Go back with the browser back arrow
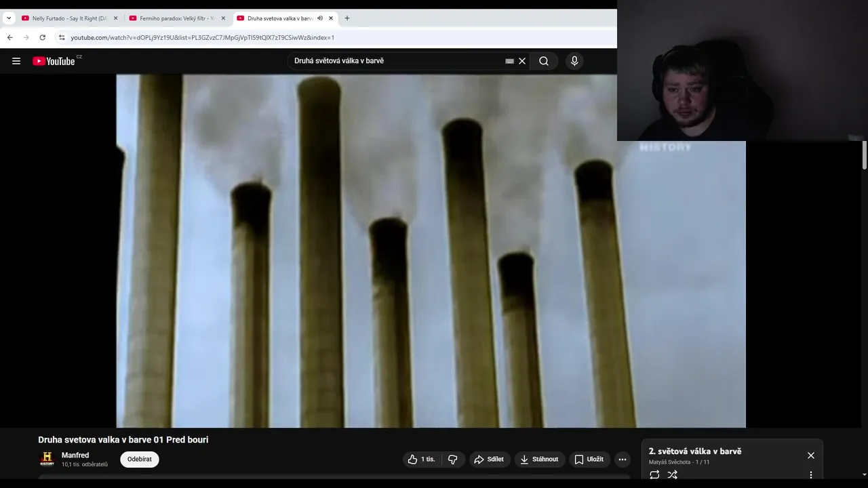The image size is (868, 488). (9, 37)
